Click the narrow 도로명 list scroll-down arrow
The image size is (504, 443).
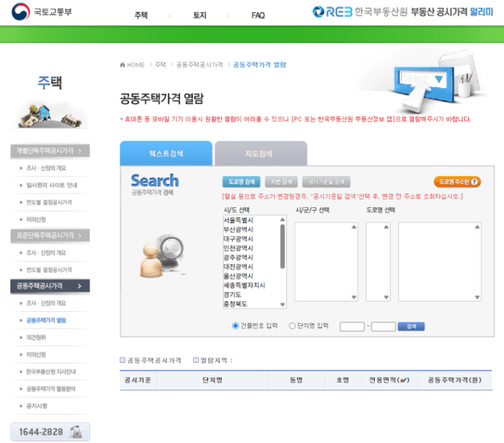pyautogui.click(x=387, y=297)
